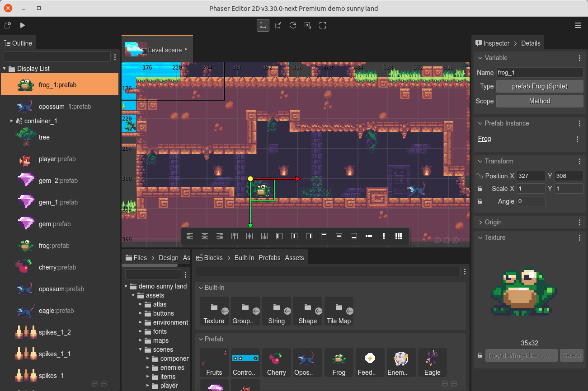This screenshot has width=588, height=391.
Task: Collapse the Prefab blocks section
Action: click(201, 339)
